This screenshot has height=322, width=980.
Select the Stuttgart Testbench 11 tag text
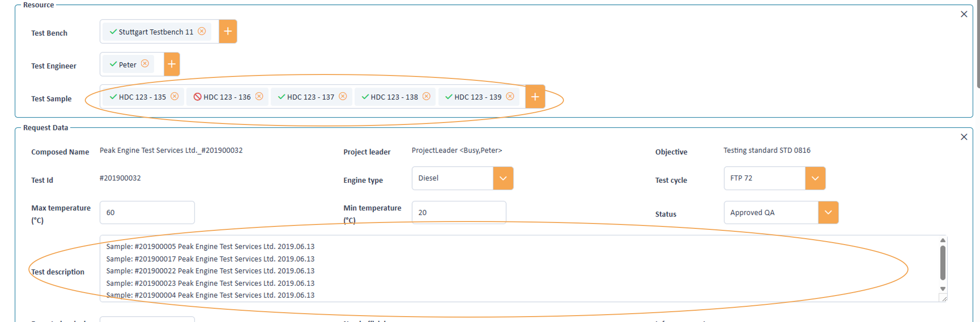tap(156, 32)
